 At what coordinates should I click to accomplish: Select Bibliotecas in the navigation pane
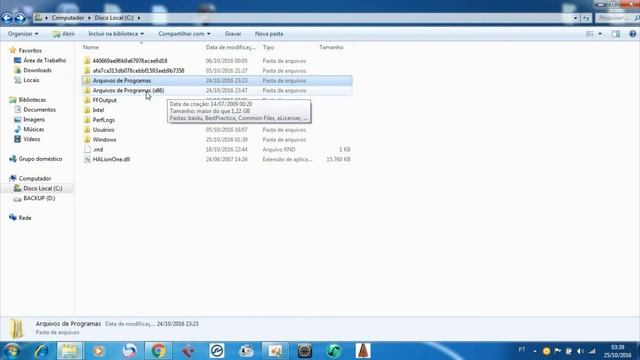(x=32, y=100)
